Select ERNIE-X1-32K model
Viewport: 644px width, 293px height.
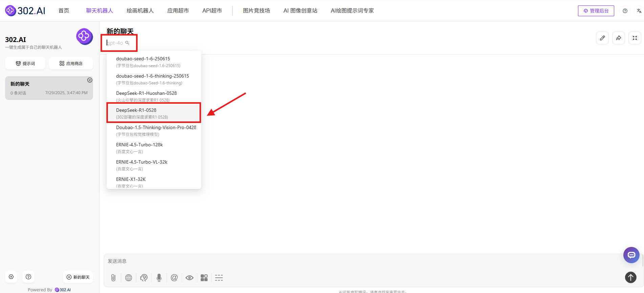pos(154,182)
